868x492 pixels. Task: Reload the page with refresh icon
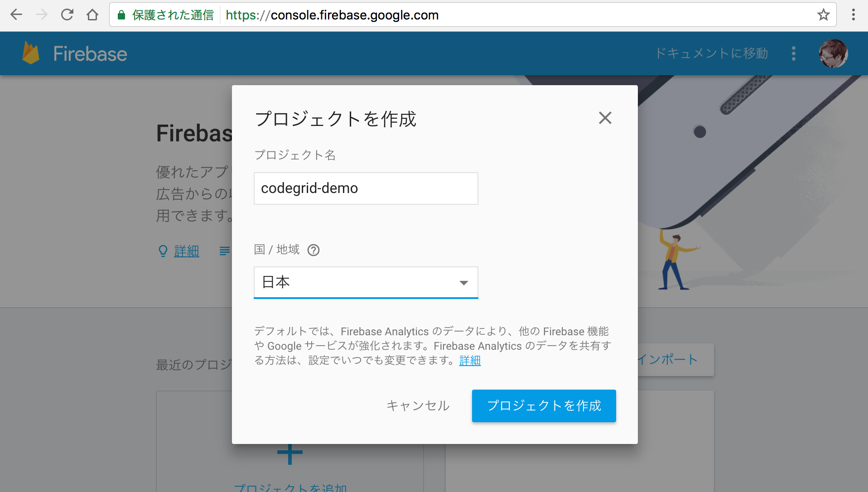[67, 15]
